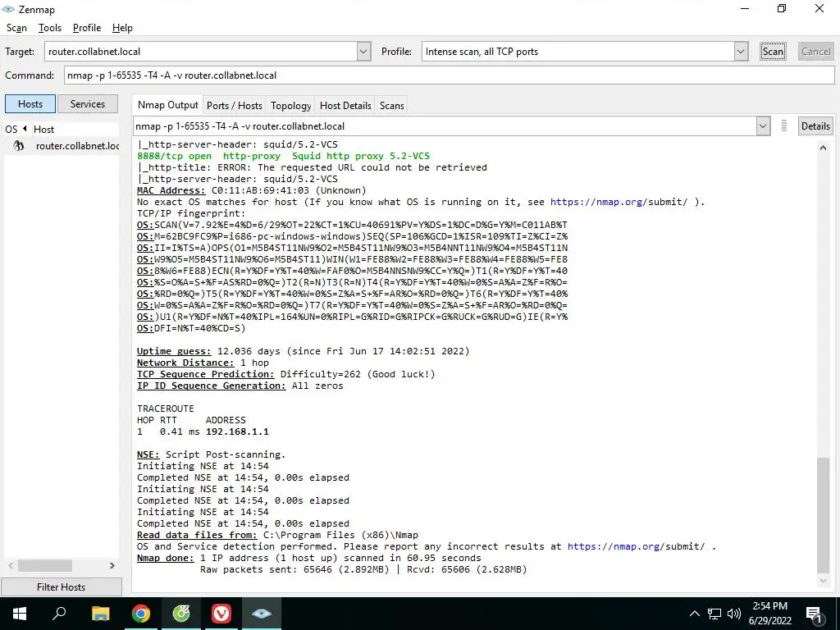Expand the scan output selector dropdown
Viewport: 840px width, 630px height.
pyautogui.click(x=762, y=126)
